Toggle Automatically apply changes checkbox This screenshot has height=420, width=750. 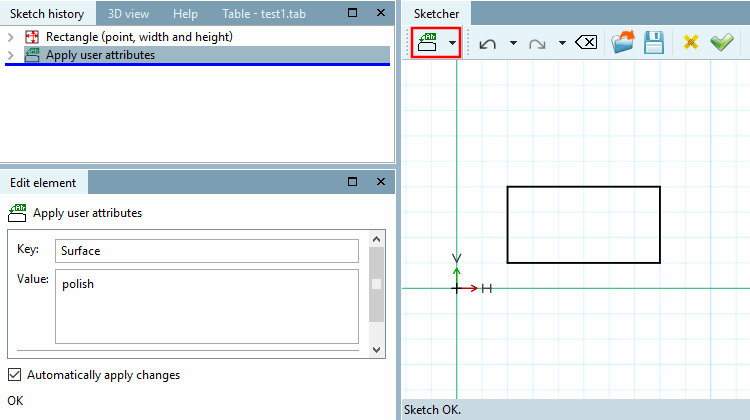point(15,375)
